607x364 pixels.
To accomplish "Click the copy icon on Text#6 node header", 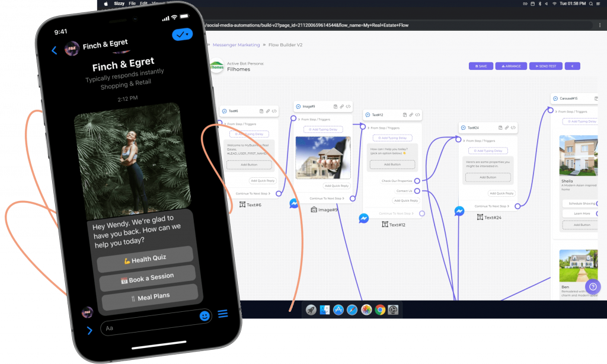I will pyautogui.click(x=261, y=111).
